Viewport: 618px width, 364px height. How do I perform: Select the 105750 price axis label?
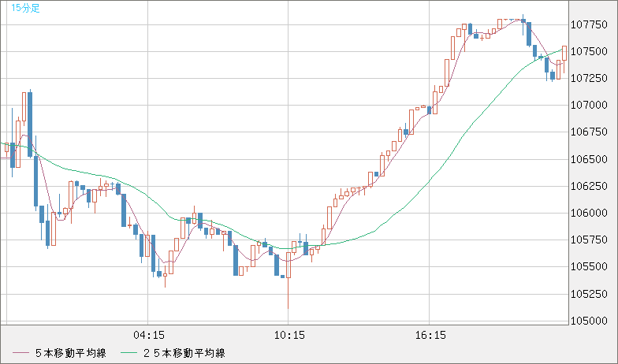click(x=590, y=240)
